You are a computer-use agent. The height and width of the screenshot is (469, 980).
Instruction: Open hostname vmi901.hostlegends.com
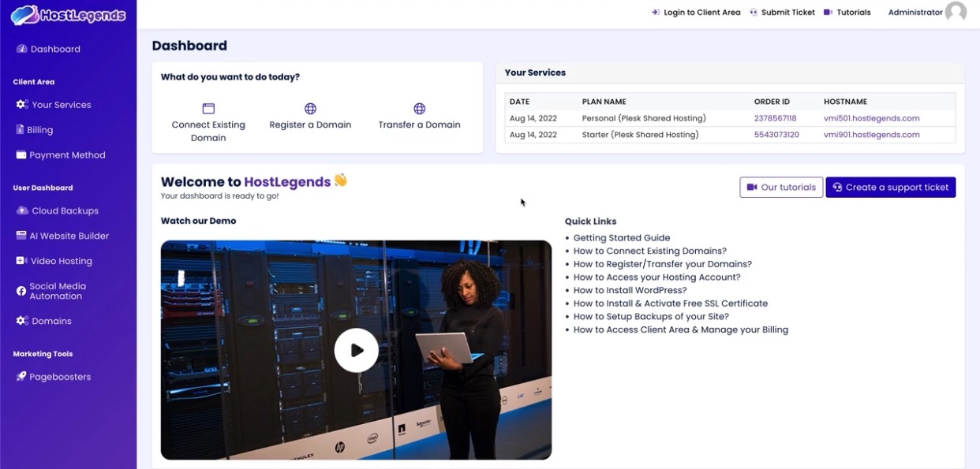click(x=871, y=135)
